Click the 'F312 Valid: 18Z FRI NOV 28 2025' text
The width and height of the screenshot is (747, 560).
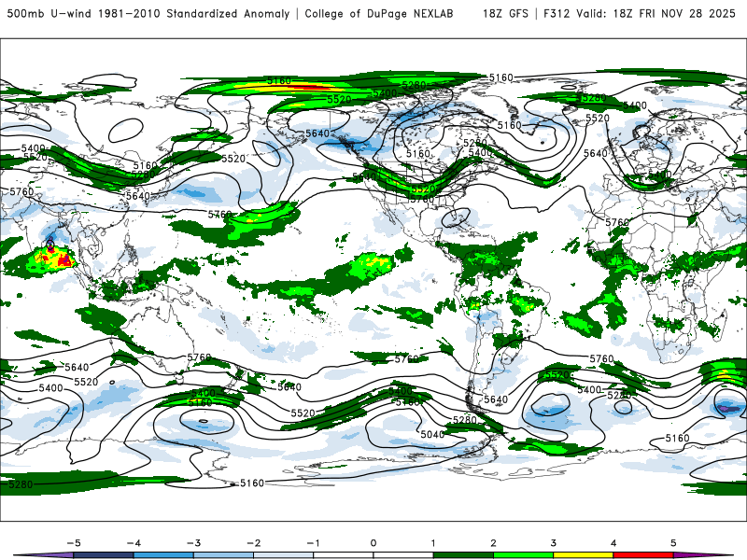(640, 13)
